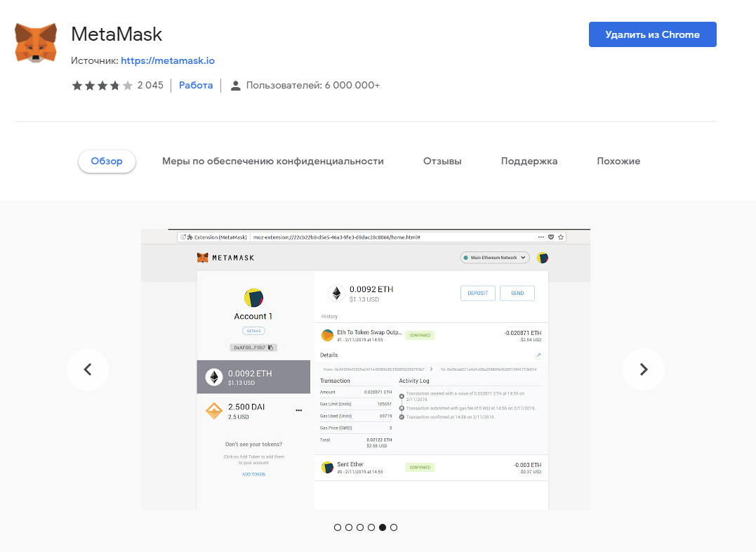
Task: Click the DEPOSIT button in screenshot
Action: [x=478, y=293]
